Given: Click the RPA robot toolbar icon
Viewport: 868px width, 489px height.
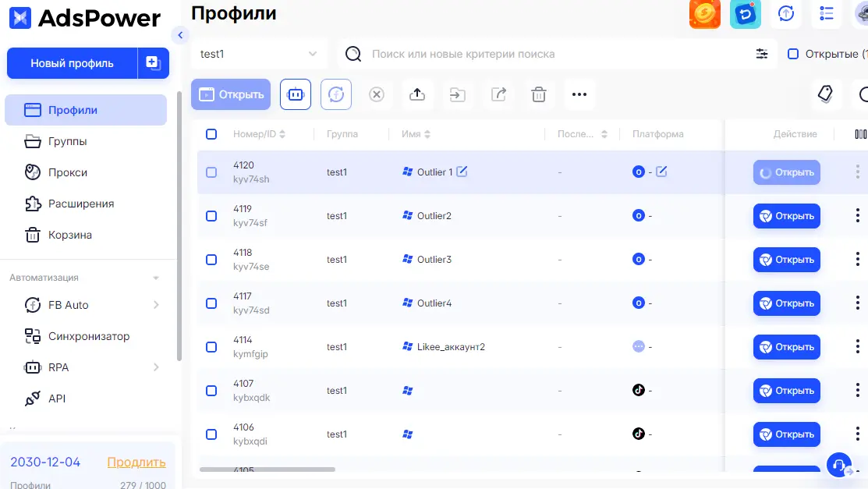Looking at the screenshot, I should 296,94.
